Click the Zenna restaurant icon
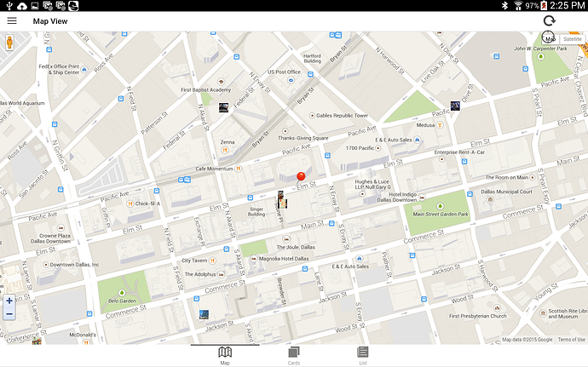The image size is (588, 367). [225, 150]
